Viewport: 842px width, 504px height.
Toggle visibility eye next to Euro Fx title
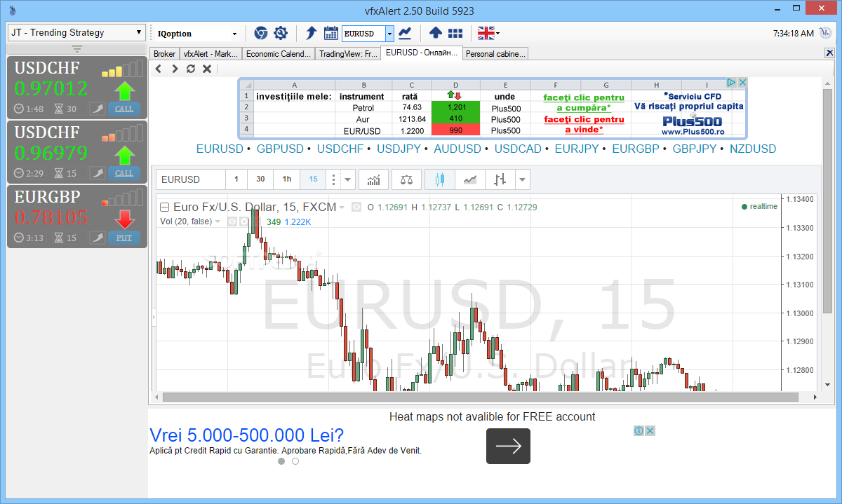pos(356,207)
